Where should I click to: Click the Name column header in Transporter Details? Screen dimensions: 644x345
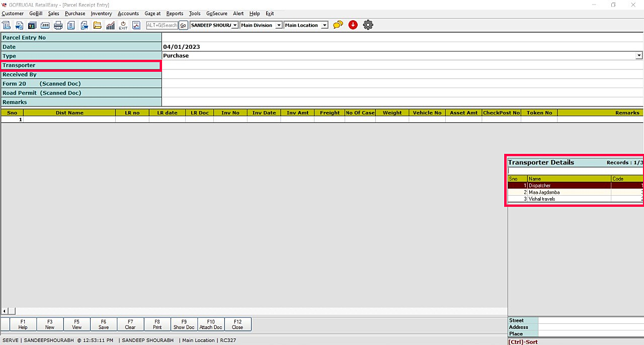pos(569,179)
